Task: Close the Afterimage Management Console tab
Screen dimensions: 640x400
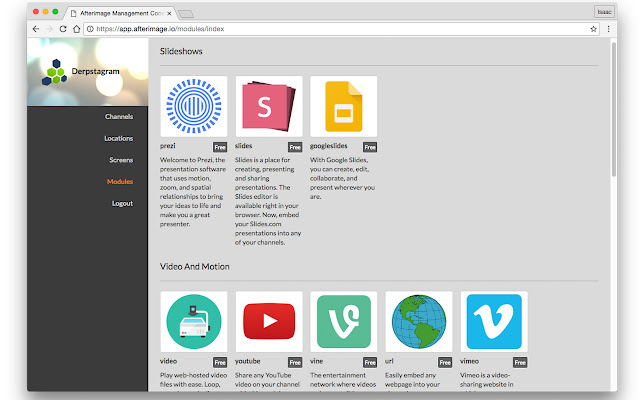Action: pos(169,13)
